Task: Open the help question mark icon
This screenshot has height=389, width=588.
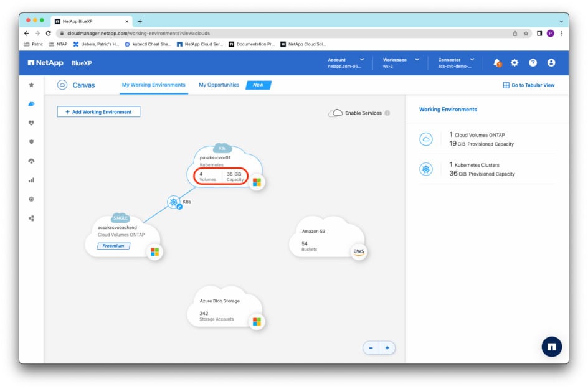Action: [533, 63]
